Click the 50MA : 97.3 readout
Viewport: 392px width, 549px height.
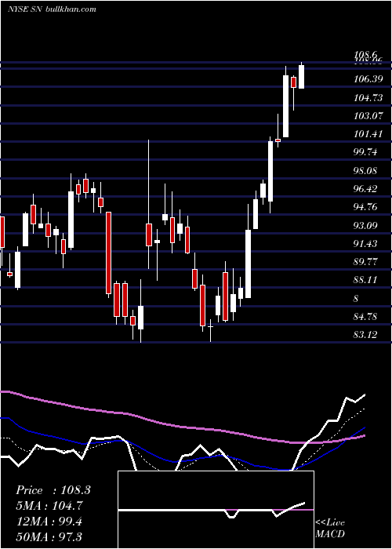49,536
